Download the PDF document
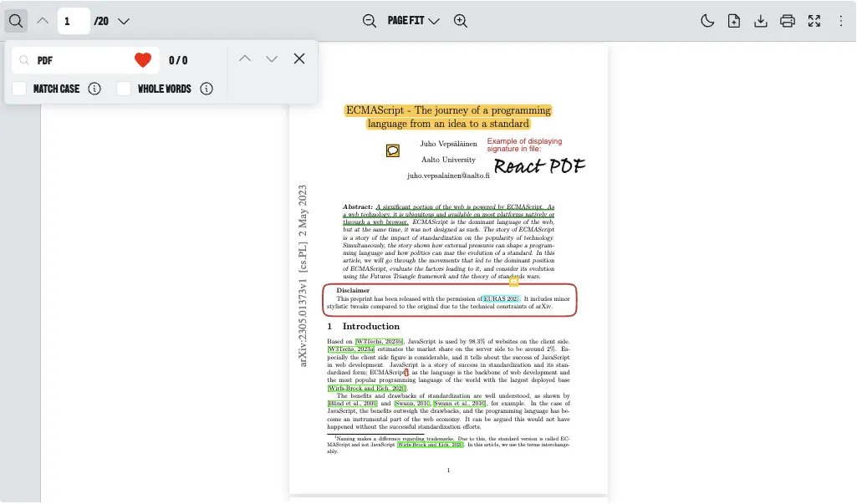857x504 pixels. tap(761, 21)
